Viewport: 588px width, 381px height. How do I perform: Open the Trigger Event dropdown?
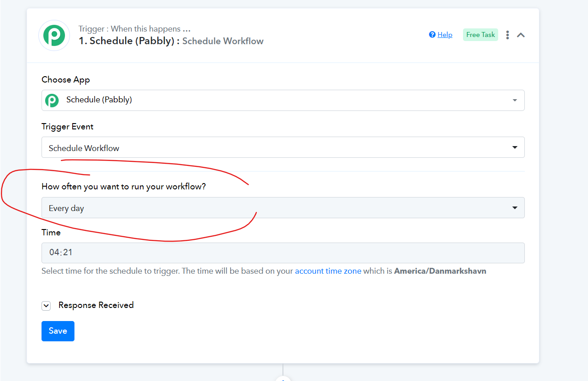(283, 147)
